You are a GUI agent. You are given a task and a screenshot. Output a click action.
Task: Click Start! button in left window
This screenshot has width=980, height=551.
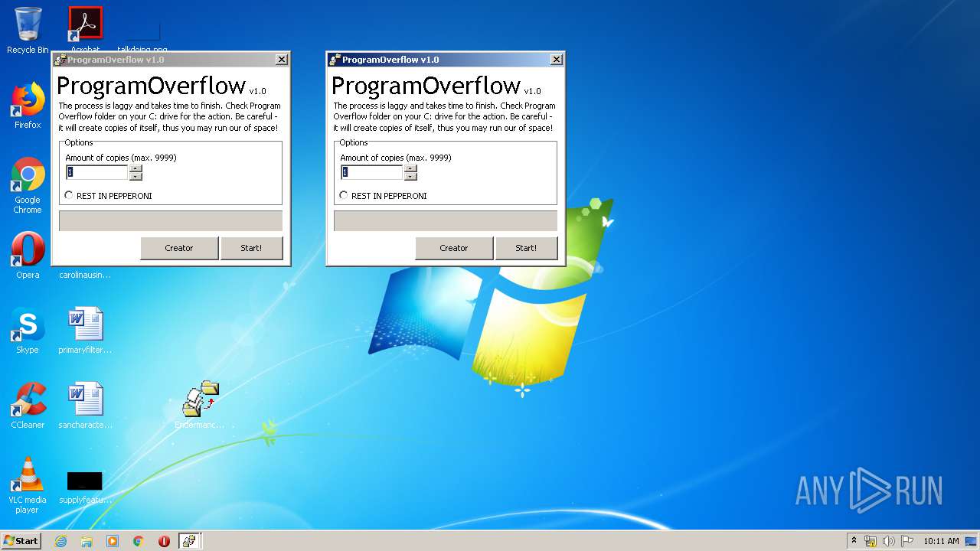pyautogui.click(x=251, y=248)
